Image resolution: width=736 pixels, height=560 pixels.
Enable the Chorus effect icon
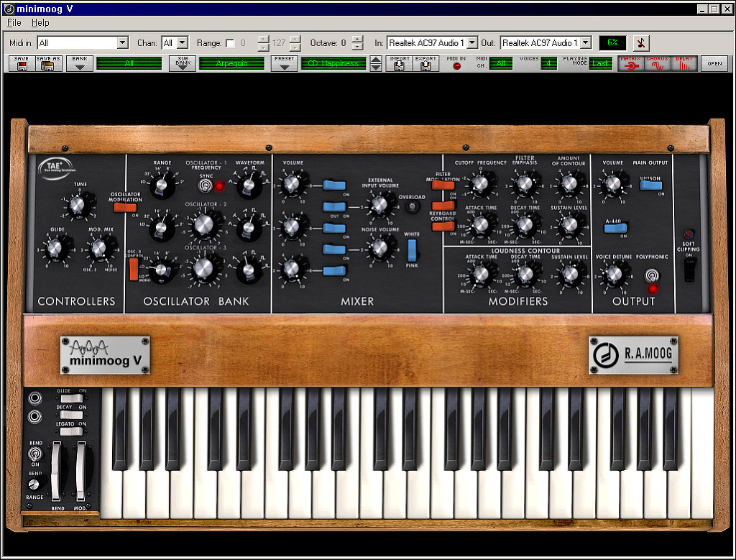click(x=658, y=64)
